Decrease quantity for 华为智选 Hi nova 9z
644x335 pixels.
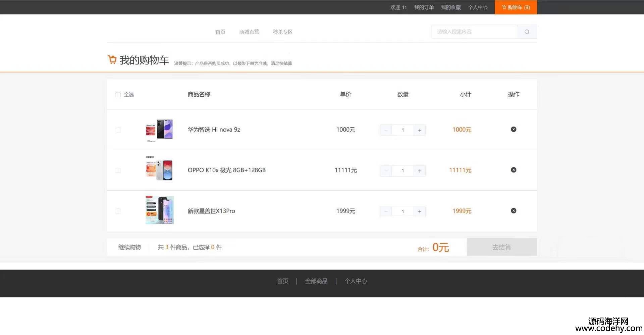click(x=386, y=130)
